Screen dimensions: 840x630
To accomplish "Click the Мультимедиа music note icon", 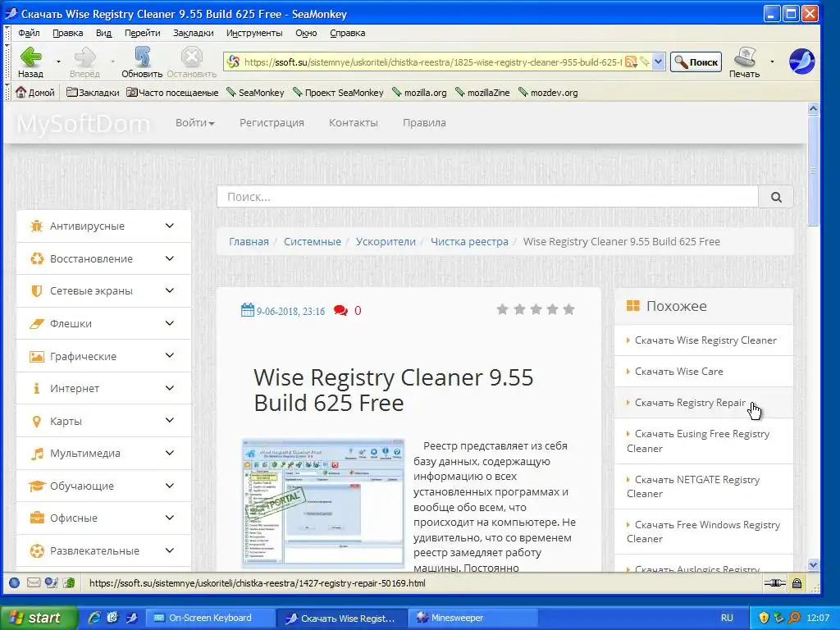I will pyautogui.click(x=36, y=453).
